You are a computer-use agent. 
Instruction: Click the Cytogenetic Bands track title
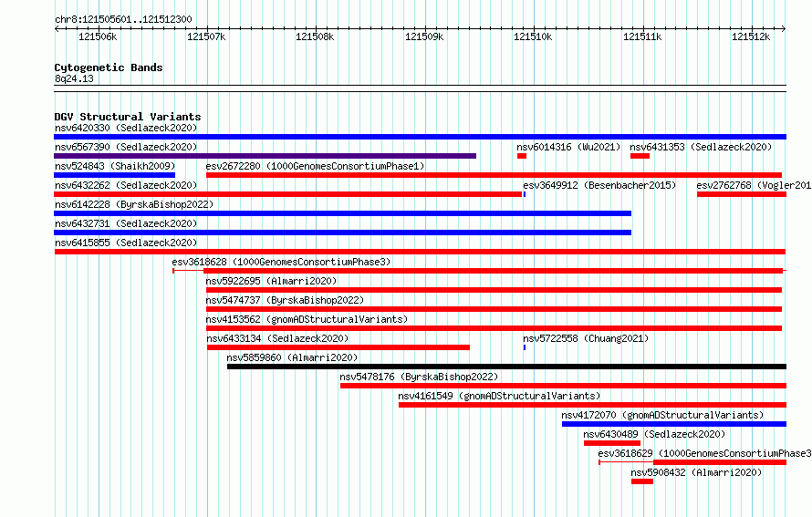[x=109, y=67]
